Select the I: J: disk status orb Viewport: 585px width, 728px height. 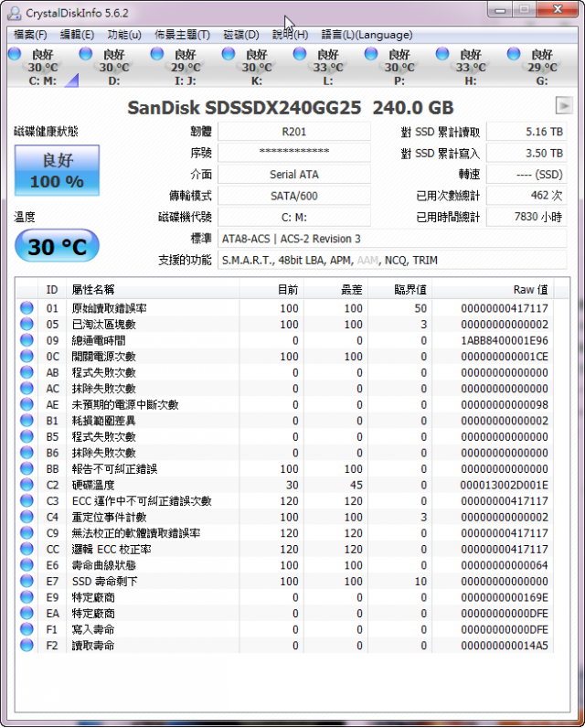157,54
